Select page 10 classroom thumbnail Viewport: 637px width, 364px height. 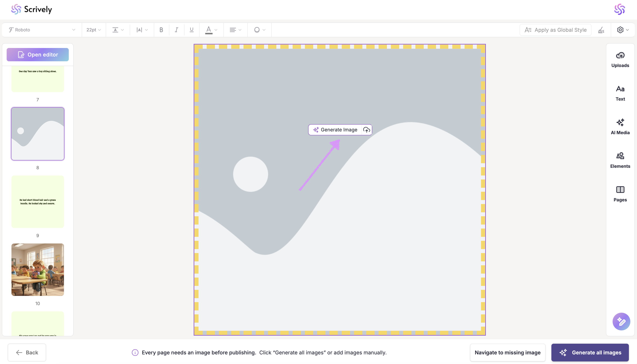tap(38, 269)
